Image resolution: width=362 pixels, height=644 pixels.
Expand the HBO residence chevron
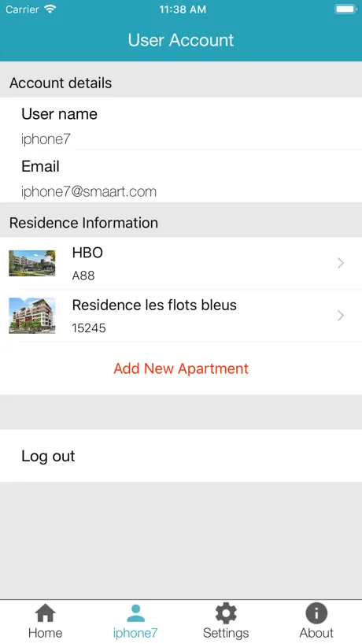pyautogui.click(x=340, y=263)
